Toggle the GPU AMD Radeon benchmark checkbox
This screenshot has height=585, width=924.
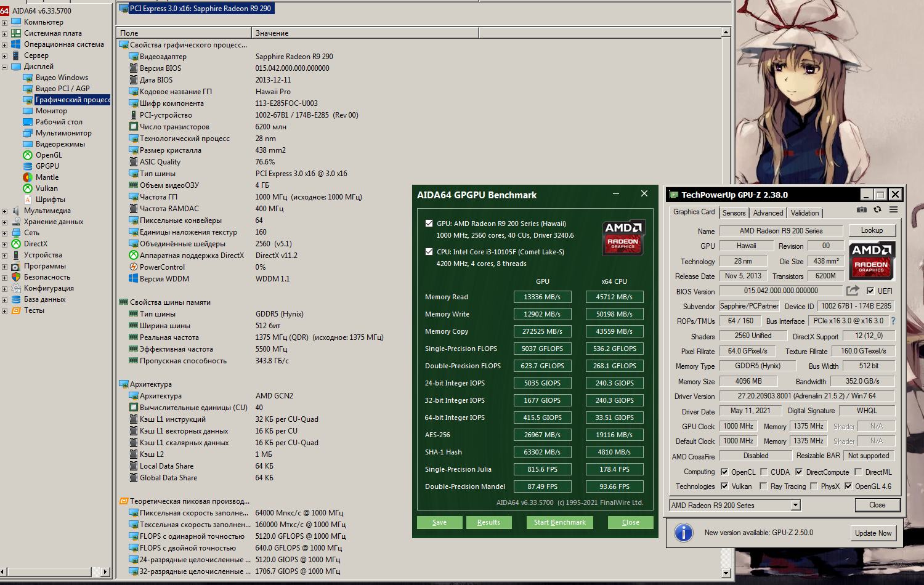tap(429, 224)
